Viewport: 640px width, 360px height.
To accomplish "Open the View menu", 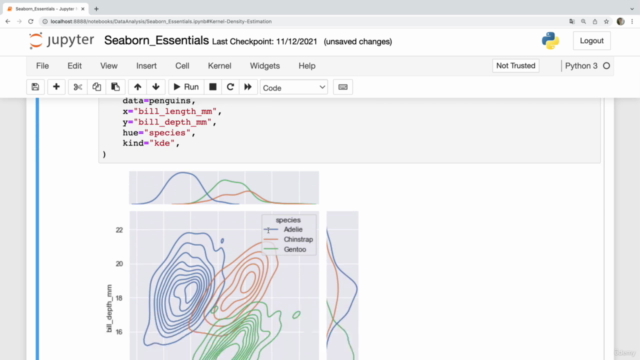I will click(109, 66).
